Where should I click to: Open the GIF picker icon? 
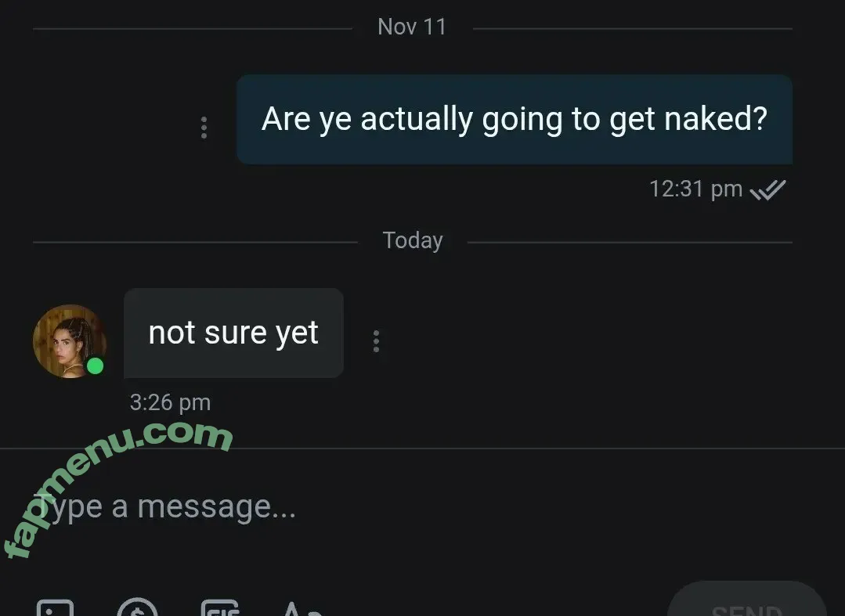point(220,609)
